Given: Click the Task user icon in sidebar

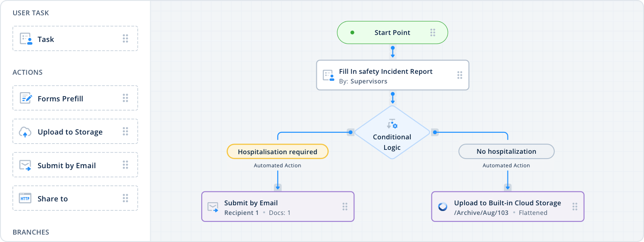Looking at the screenshot, I should (x=26, y=39).
